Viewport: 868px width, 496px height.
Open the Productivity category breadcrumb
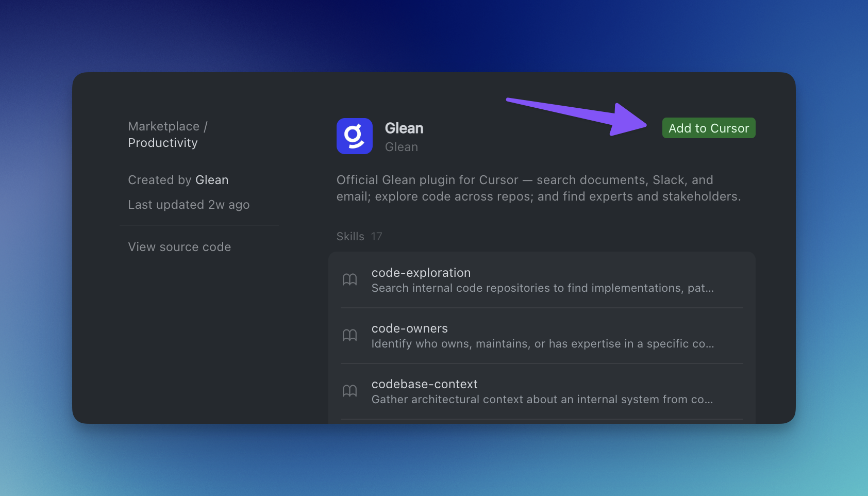pos(162,143)
